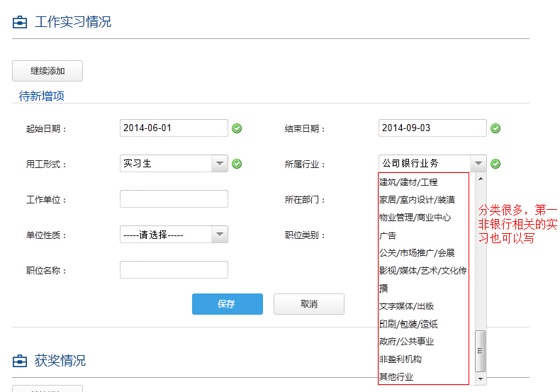The image size is (560, 392).
Task: Click the 取消 button
Action: (x=308, y=304)
